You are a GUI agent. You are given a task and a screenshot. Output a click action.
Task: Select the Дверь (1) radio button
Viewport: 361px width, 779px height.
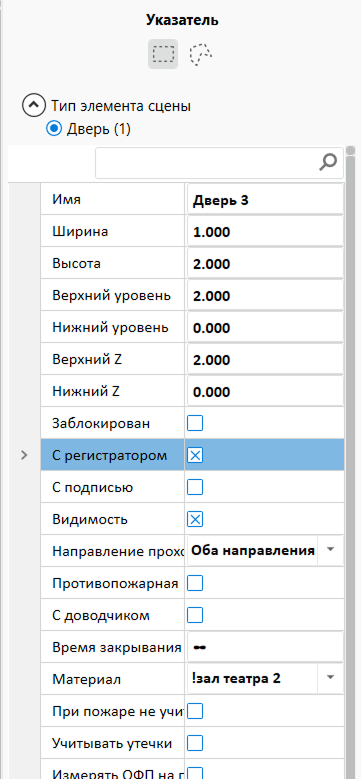[54, 129]
